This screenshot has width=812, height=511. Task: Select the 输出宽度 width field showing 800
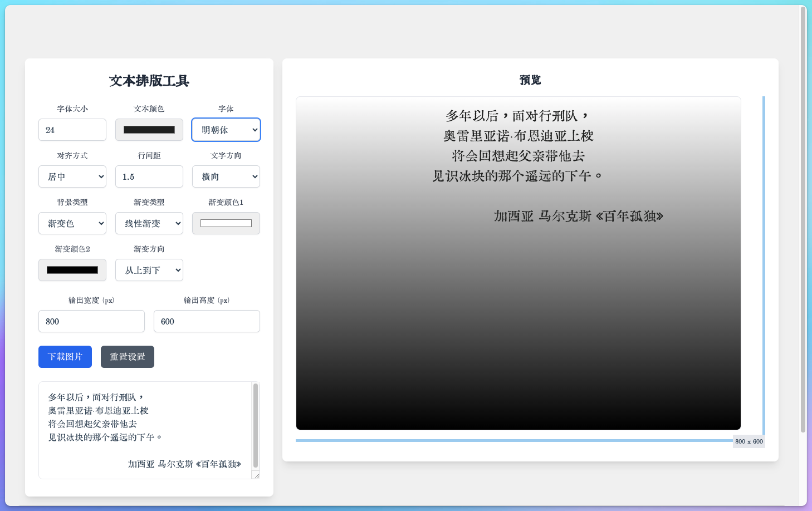[91, 321]
